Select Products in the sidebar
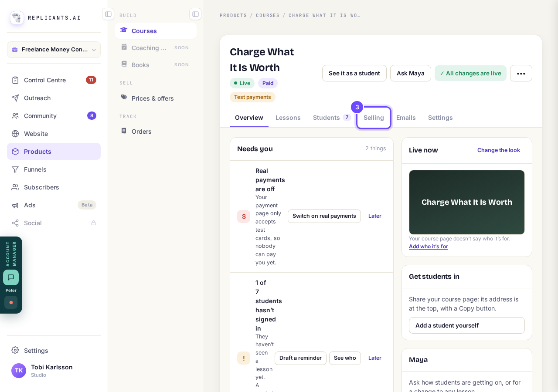 (54, 152)
